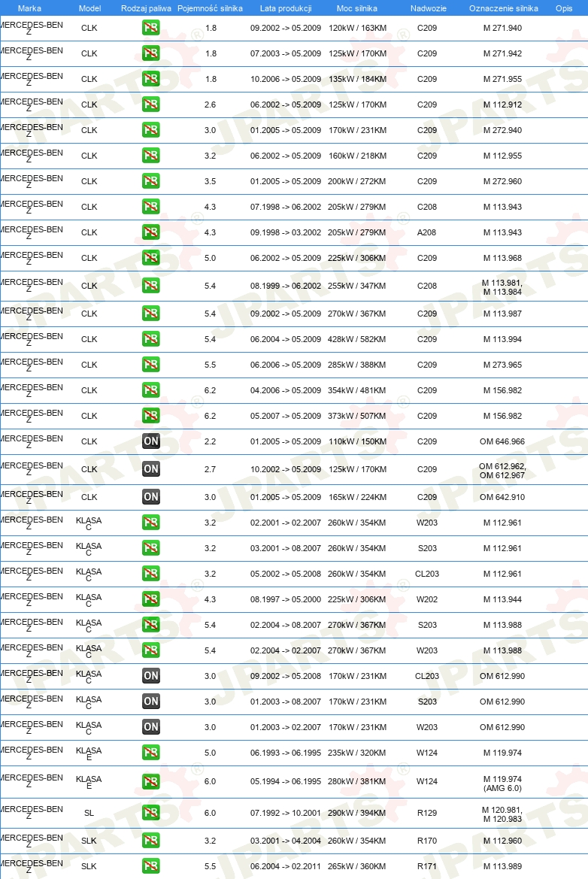Click engine codes M 120.981, M 120.983

tap(502, 814)
